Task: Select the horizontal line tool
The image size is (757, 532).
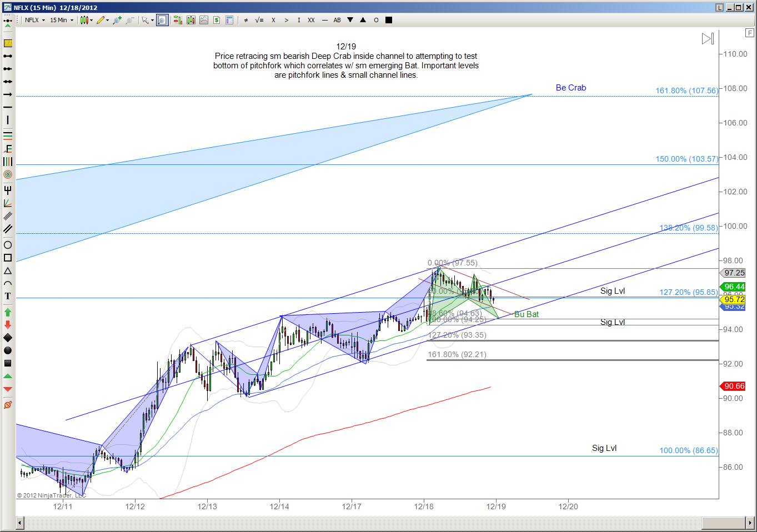Action: coord(8,107)
